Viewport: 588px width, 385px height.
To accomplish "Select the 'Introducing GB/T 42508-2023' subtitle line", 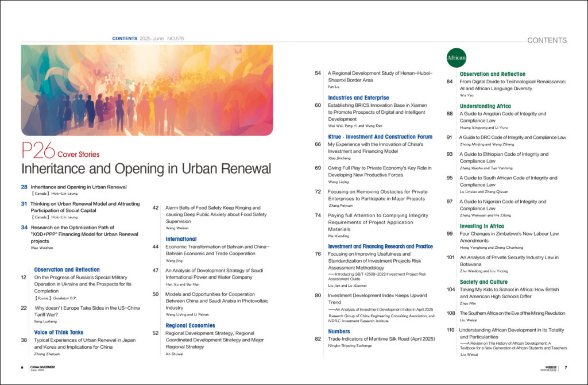I will pyautogui.click(x=377, y=276).
